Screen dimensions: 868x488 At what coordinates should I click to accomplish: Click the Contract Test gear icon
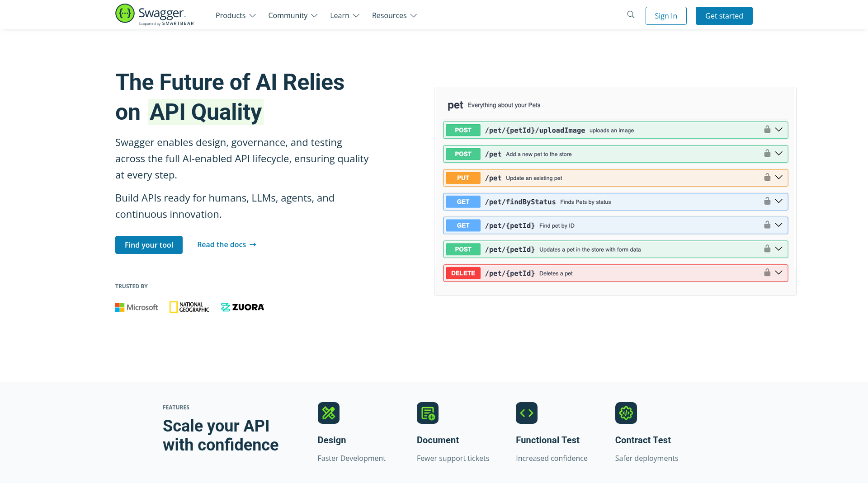[626, 413]
